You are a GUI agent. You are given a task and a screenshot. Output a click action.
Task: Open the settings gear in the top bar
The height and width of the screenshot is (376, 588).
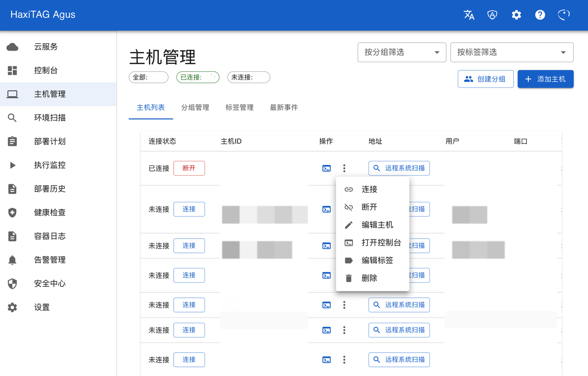[x=516, y=15]
